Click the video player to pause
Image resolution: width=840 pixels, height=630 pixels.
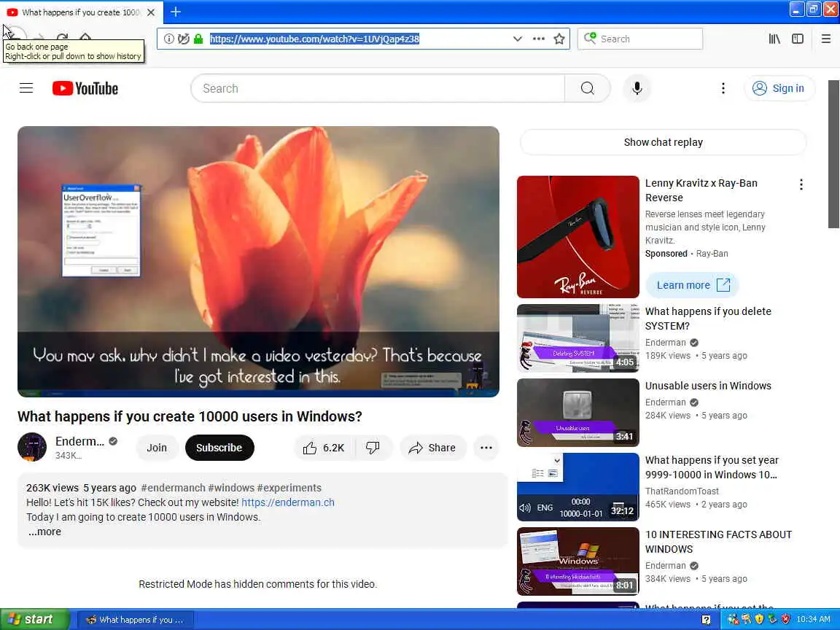point(258,262)
